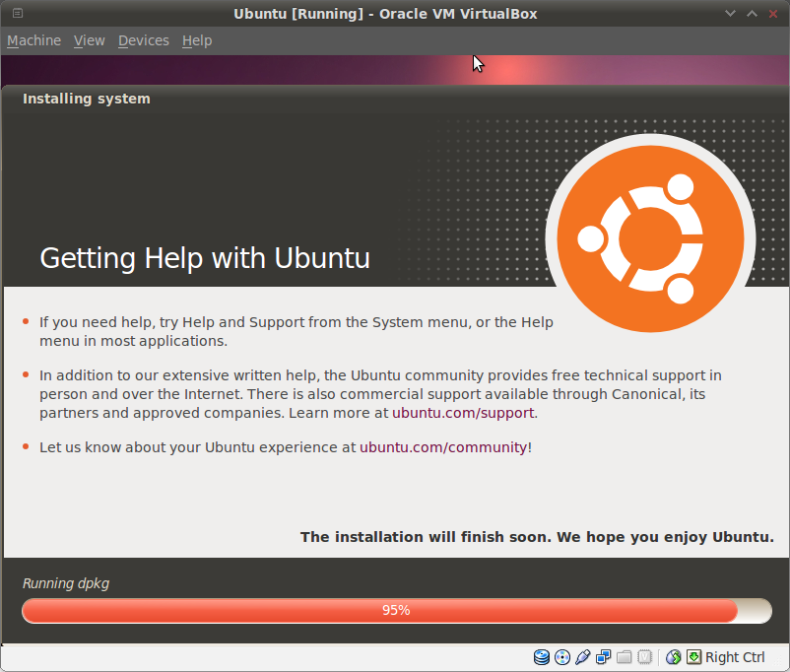Open the Devices menu
Viewport: 790px width, 672px height.
point(144,40)
